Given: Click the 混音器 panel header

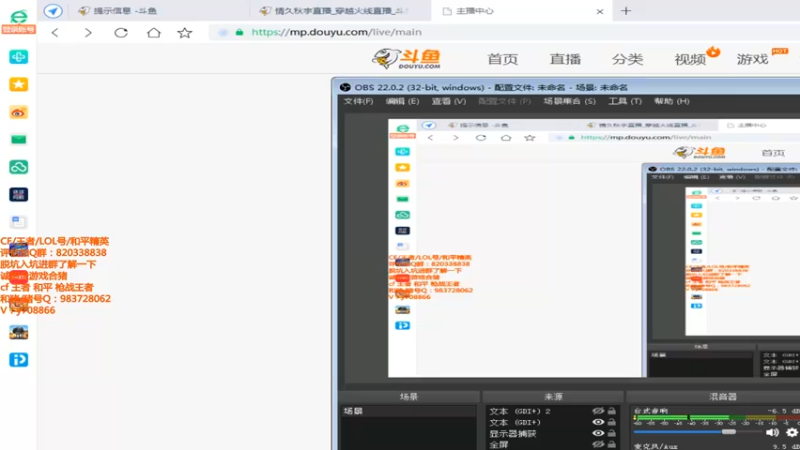Looking at the screenshot, I should (722, 396).
